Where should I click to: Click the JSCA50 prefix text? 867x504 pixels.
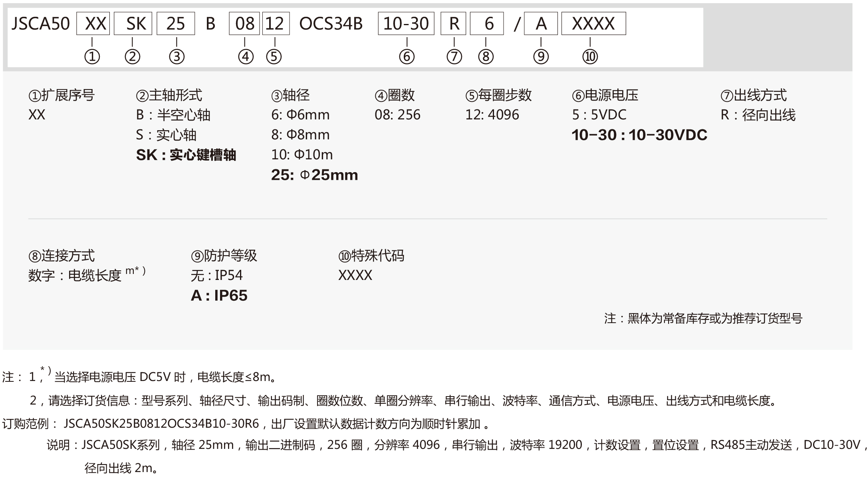[x=40, y=24]
